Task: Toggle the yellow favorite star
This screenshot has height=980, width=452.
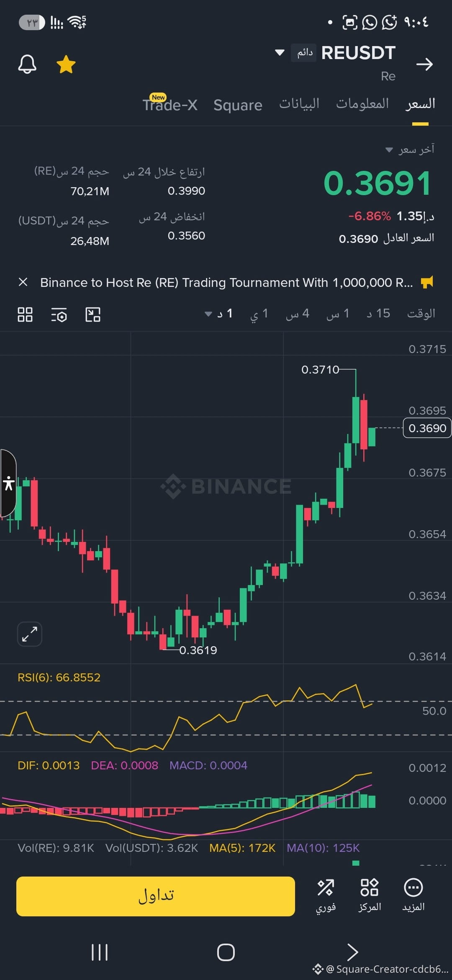Action: (66, 64)
